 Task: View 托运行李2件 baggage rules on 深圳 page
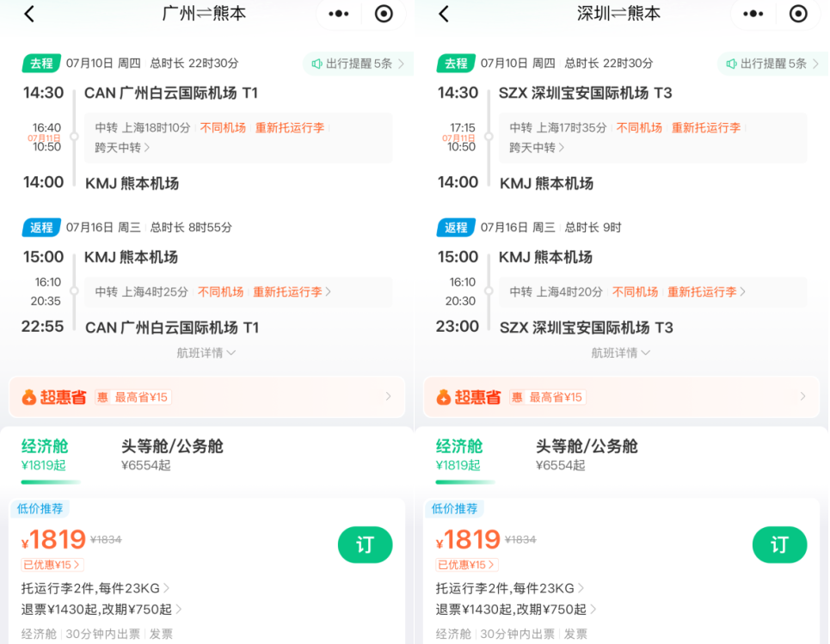[x=510, y=588]
